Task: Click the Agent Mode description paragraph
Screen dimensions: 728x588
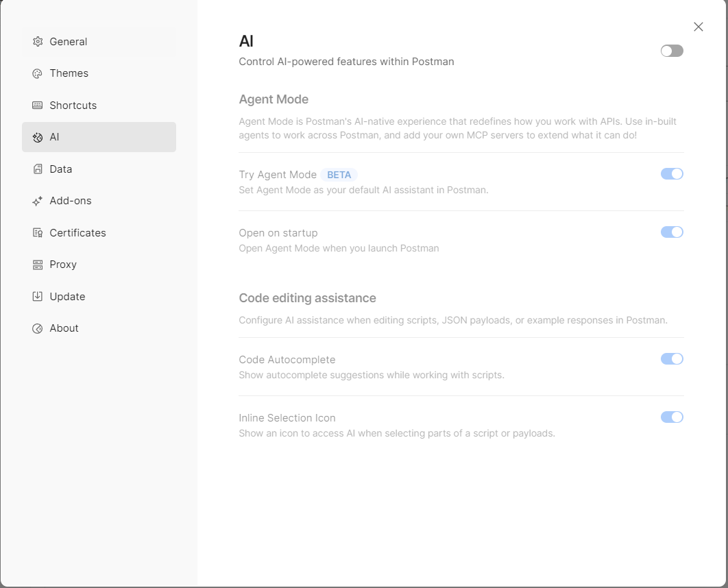Action: coord(457,128)
